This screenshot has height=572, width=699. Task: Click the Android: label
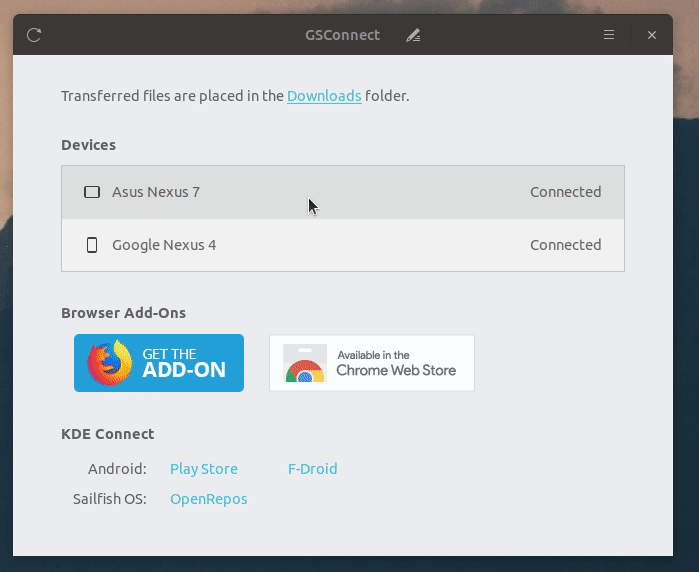[x=117, y=469]
